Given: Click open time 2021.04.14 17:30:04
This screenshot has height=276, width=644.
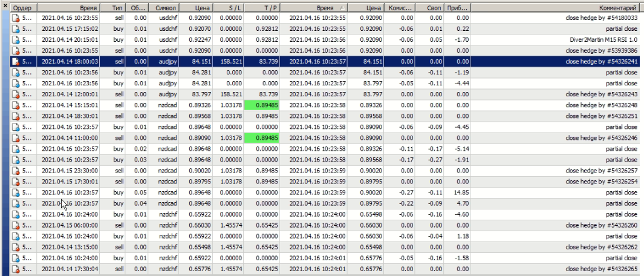Looking at the screenshot, I should coord(70,269).
